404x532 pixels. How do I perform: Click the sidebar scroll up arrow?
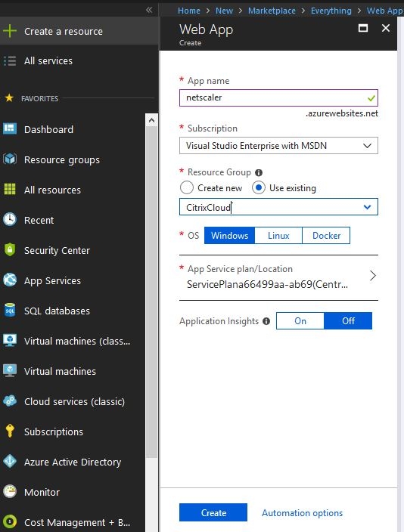tap(151, 120)
